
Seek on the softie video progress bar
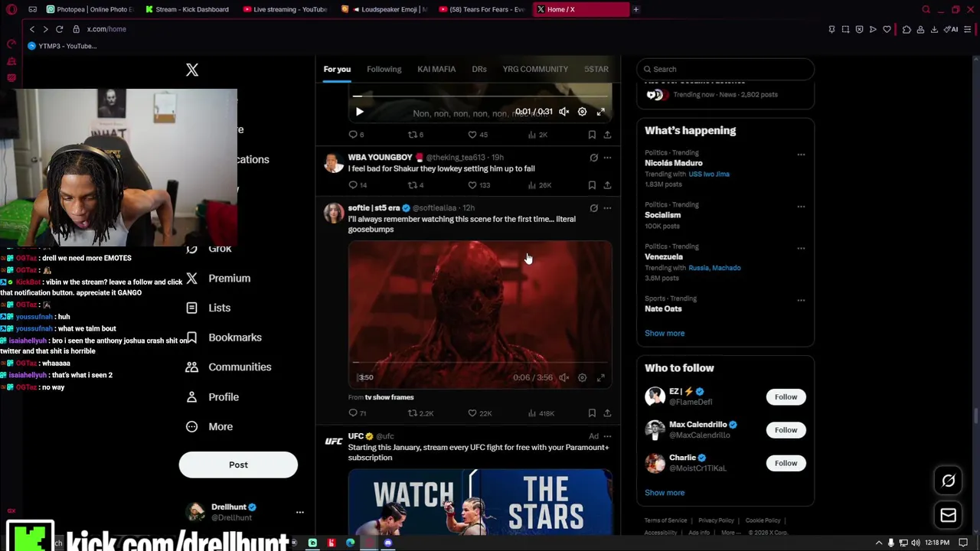pyautogui.click(x=480, y=362)
